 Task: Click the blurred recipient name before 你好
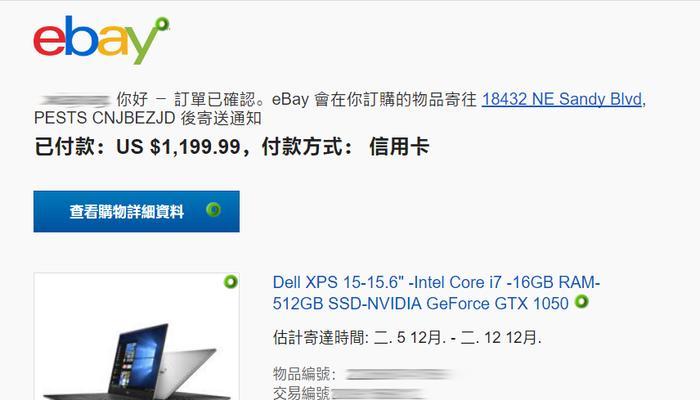click(74, 100)
